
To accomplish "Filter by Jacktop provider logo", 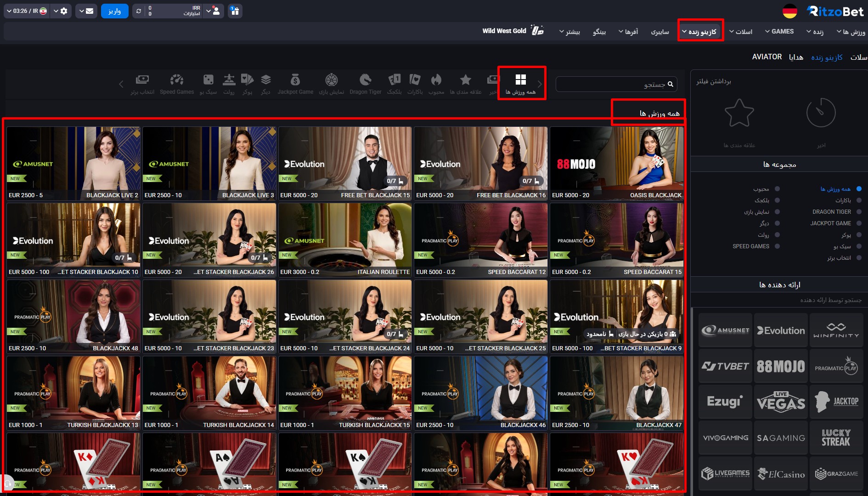I will pos(836,402).
